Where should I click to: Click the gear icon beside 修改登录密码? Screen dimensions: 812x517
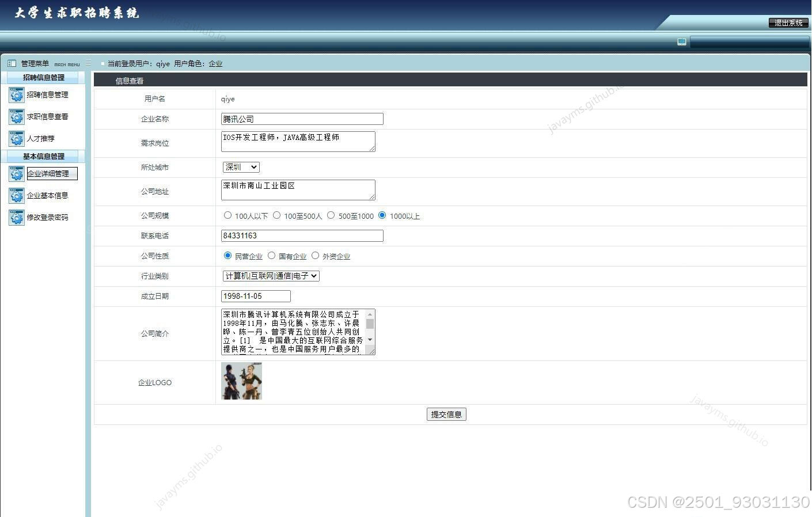[17, 217]
